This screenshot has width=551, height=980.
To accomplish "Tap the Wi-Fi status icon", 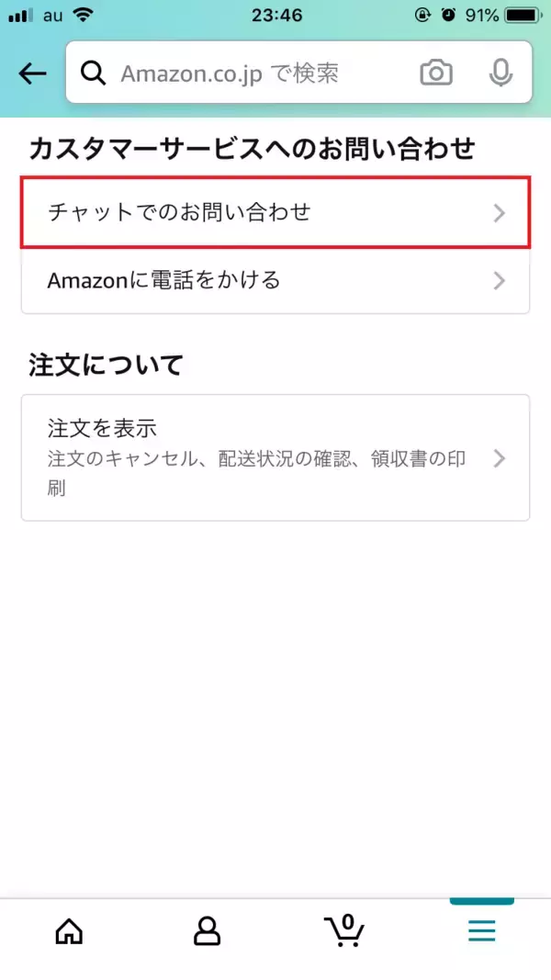I will click(x=84, y=16).
